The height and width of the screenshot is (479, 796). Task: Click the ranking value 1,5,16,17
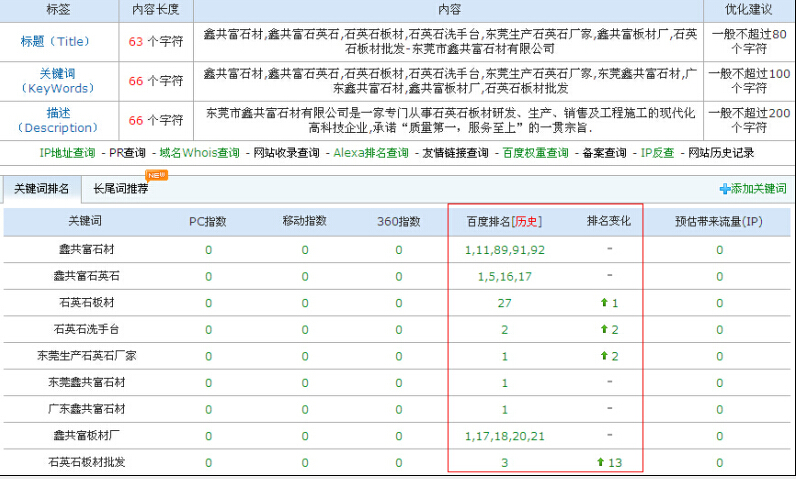(505, 277)
